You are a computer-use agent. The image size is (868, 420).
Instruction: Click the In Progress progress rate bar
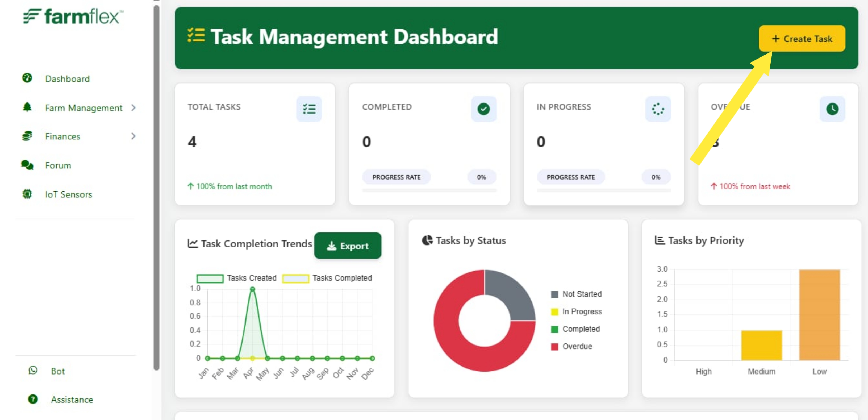coord(603,190)
